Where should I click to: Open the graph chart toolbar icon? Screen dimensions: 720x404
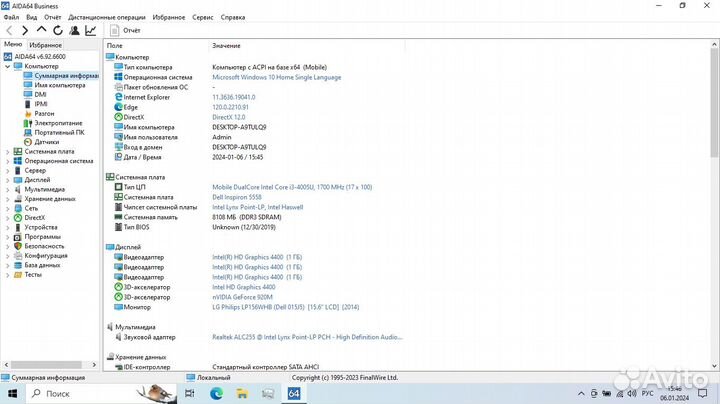[91, 31]
